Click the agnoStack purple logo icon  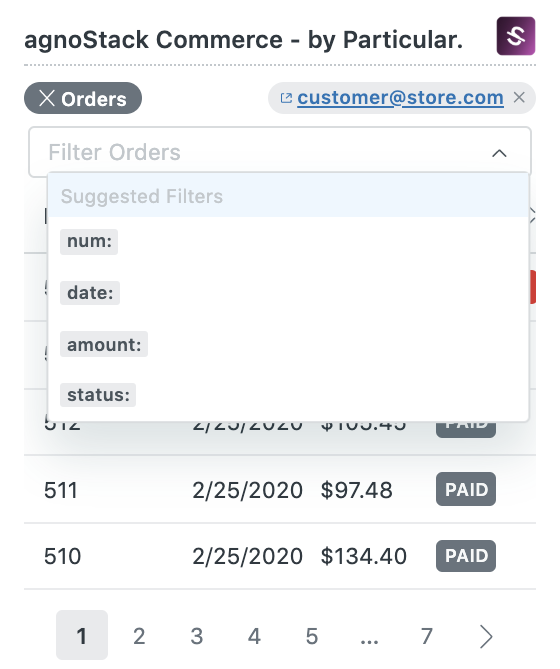[516, 36]
